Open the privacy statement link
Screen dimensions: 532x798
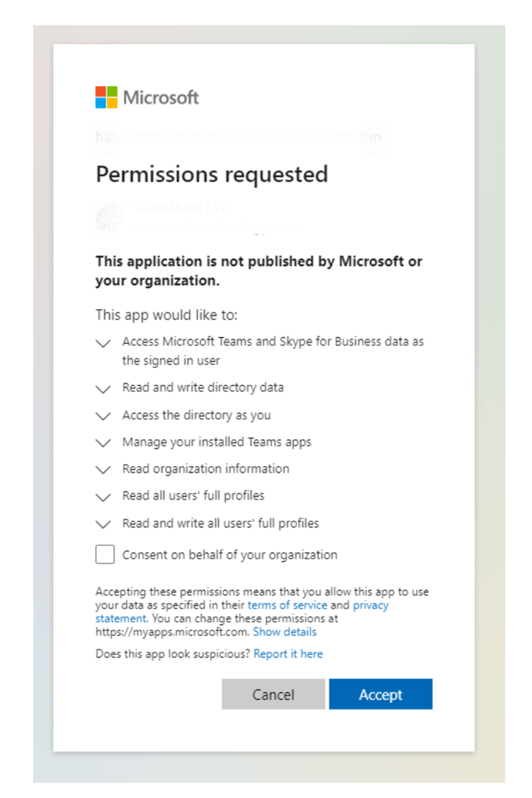point(370,605)
